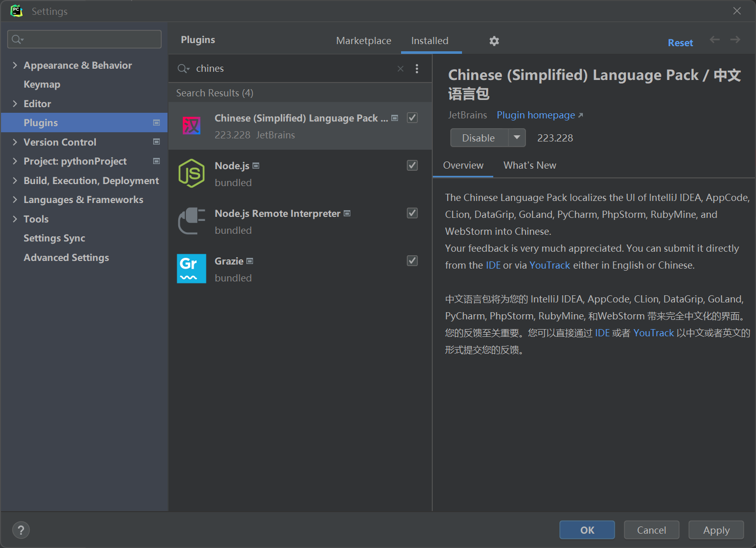The width and height of the screenshot is (756, 548).
Task: Open the Disable button dropdown arrow
Action: click(517, 137)
